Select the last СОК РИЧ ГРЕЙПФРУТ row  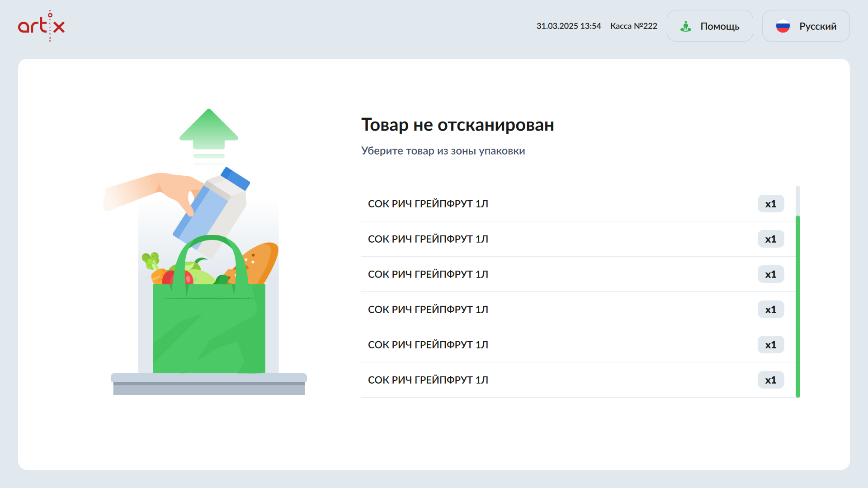point(428,380)
